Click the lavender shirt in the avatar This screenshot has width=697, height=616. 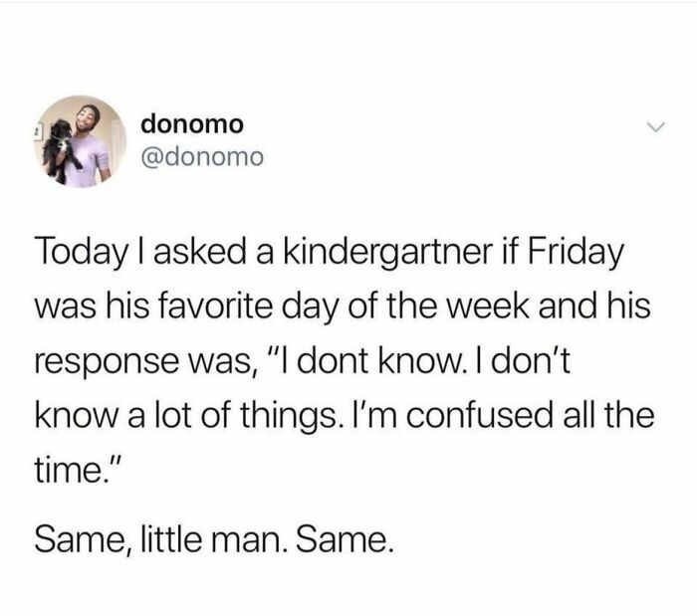89,160
